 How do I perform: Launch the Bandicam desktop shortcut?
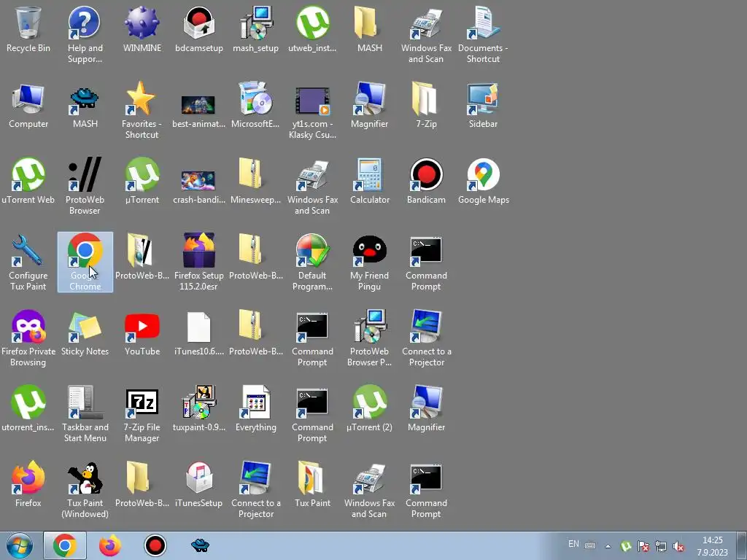point(426,181)
